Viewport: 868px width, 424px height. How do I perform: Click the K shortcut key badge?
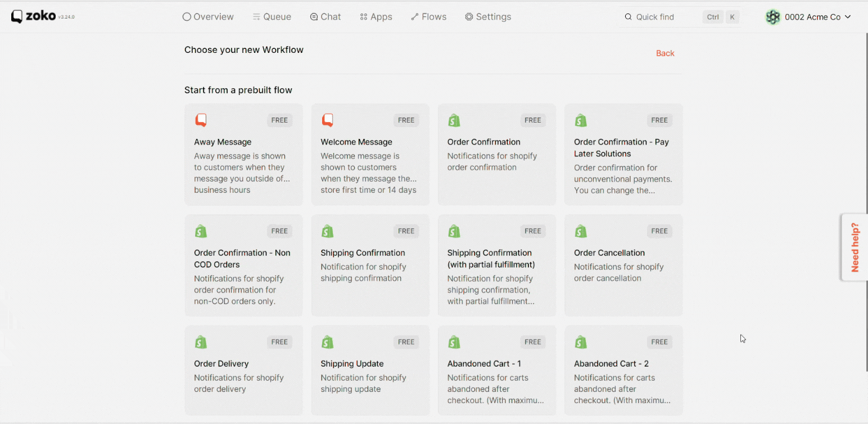coord(732,17)
